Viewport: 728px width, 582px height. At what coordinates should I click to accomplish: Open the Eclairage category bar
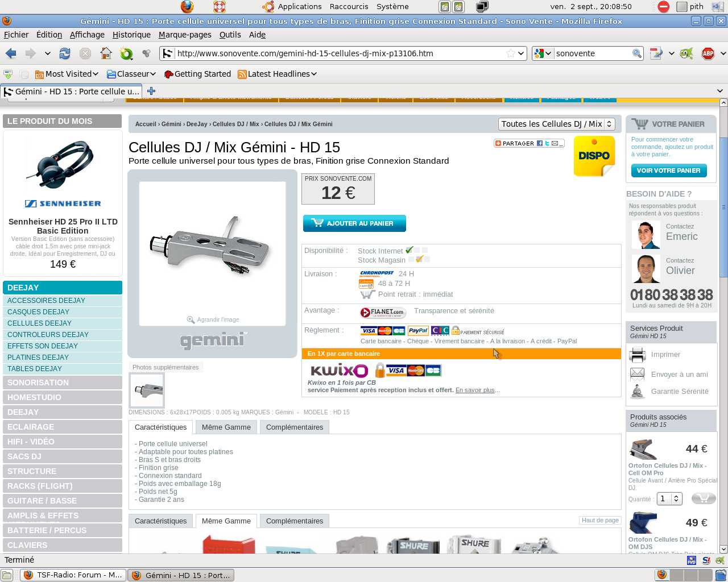63,427
